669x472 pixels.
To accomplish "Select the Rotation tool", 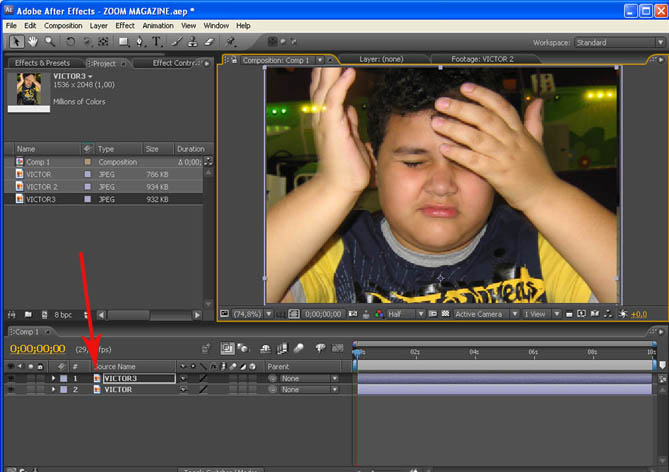I will click(70, 42).
